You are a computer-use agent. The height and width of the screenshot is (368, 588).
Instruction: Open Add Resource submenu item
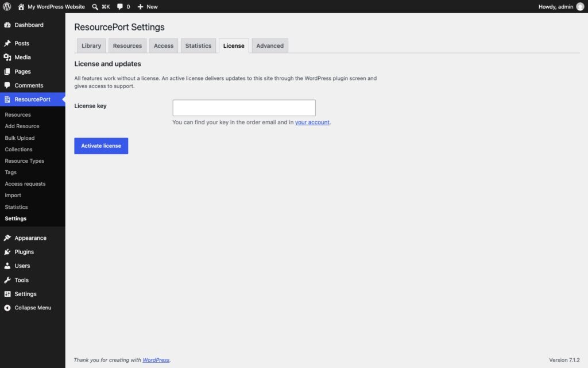tap(22, 126)
